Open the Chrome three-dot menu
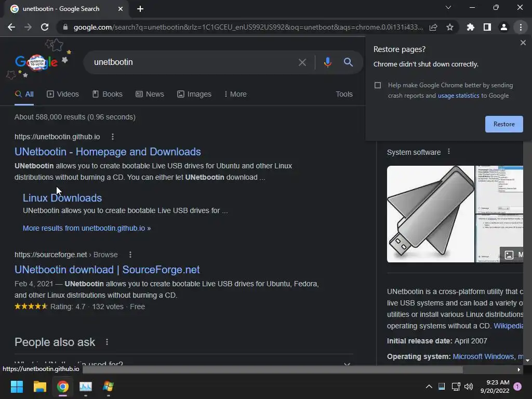Screen dimensions: 532x399 pyautogui.click(x=521, y=27)
